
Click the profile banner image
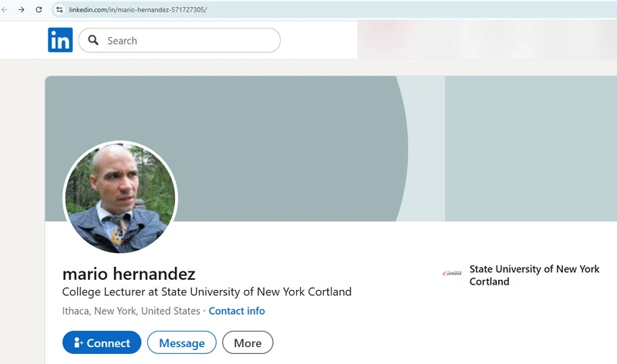[x=331, y=148]
